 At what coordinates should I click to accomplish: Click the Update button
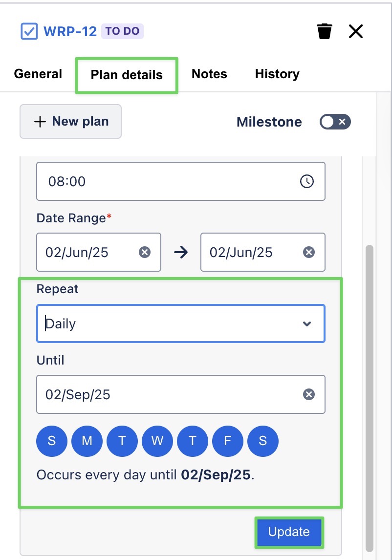coord(289,532)
